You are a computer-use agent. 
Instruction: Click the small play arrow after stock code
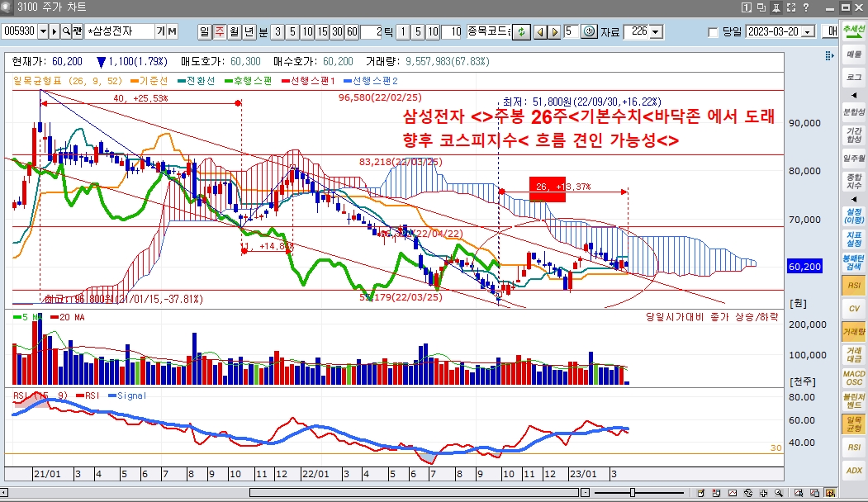coord(55,31)
